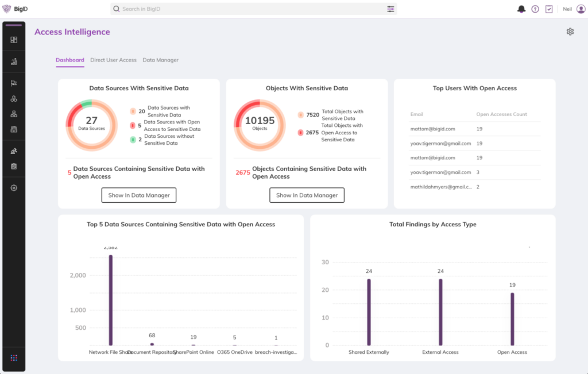
Task: Click the Access Intelligence settings gear
Action: tap(570, 32)
